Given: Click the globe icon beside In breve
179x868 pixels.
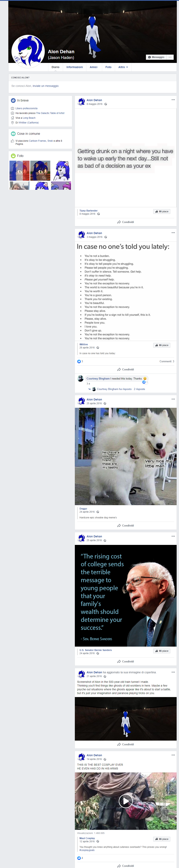Looking at the screenshot, I should click(13, 101).
